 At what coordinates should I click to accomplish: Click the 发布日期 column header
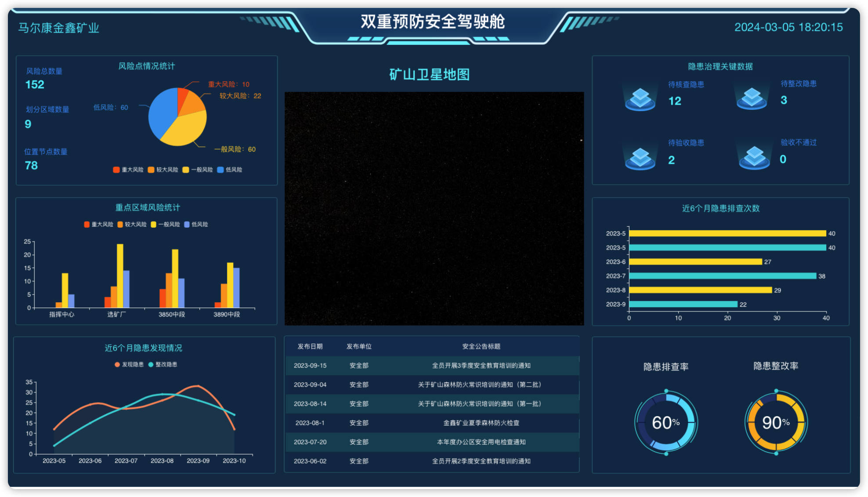coord(310,346)
